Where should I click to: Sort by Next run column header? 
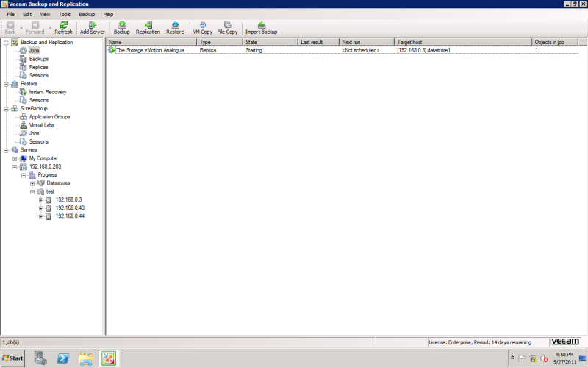(367, 42)
